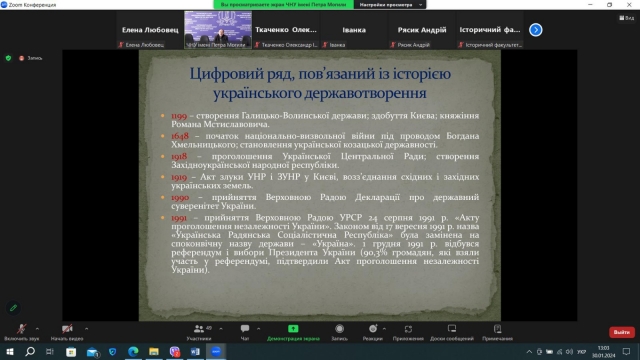640x360 pixels.
Task: Click green encryption shield icon
Action: pyautogui.click(x=8, y=58)
